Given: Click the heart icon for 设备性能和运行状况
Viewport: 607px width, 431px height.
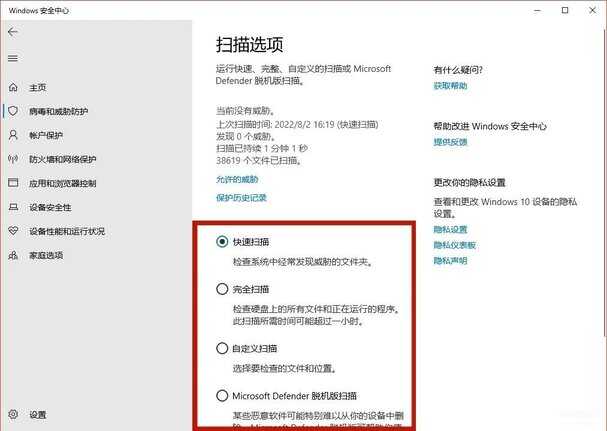Looking at the screenshot, I should coord(13,231).
